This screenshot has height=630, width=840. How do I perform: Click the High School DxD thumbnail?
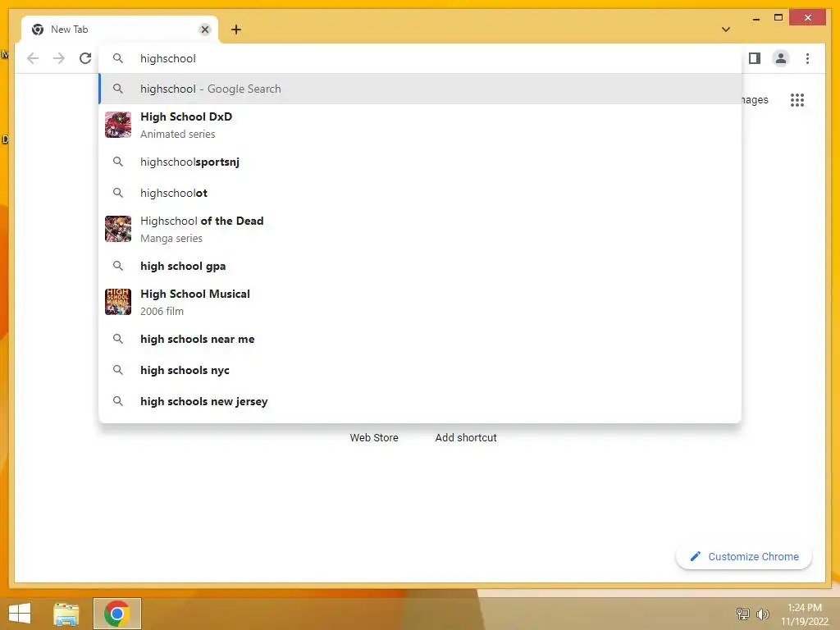pyautogui.click(x=118, y=125)
